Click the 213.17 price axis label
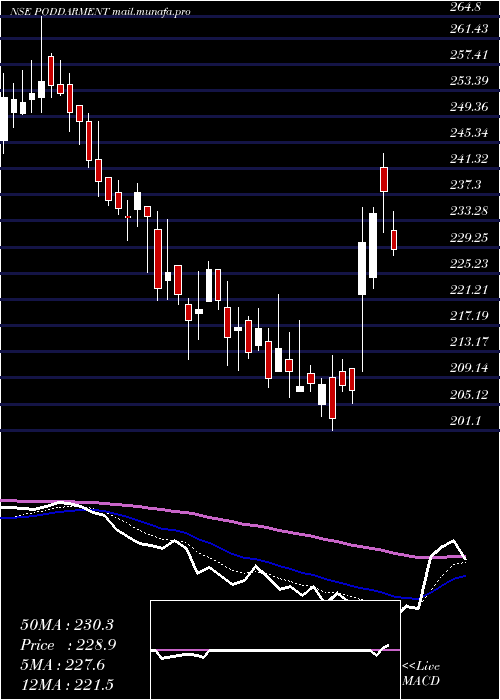 [471, 342]
